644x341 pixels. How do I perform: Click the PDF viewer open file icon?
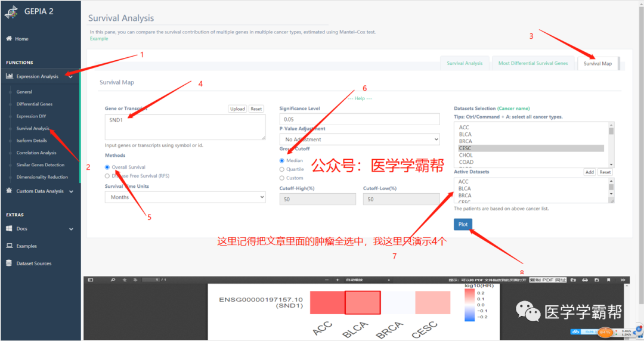point(574,280)
